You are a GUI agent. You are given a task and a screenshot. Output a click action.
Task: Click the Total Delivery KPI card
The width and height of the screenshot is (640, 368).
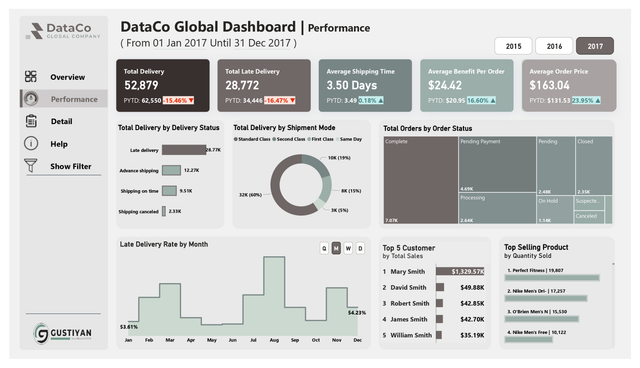pyautogui.click(x=163, y=85)
